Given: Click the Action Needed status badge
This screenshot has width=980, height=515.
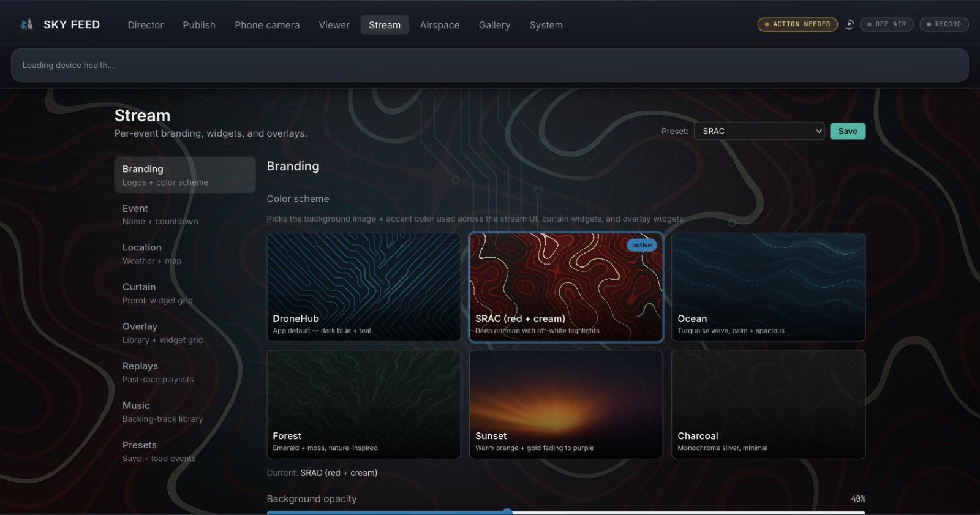Looking at the screenshot, I should click(x=797, y=24).
